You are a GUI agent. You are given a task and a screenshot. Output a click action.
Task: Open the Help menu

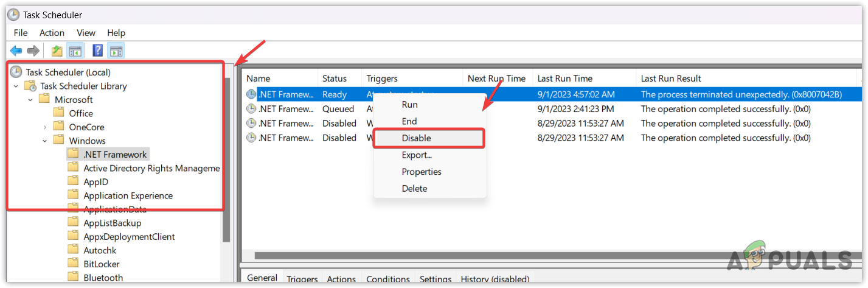tap(116, 33)
